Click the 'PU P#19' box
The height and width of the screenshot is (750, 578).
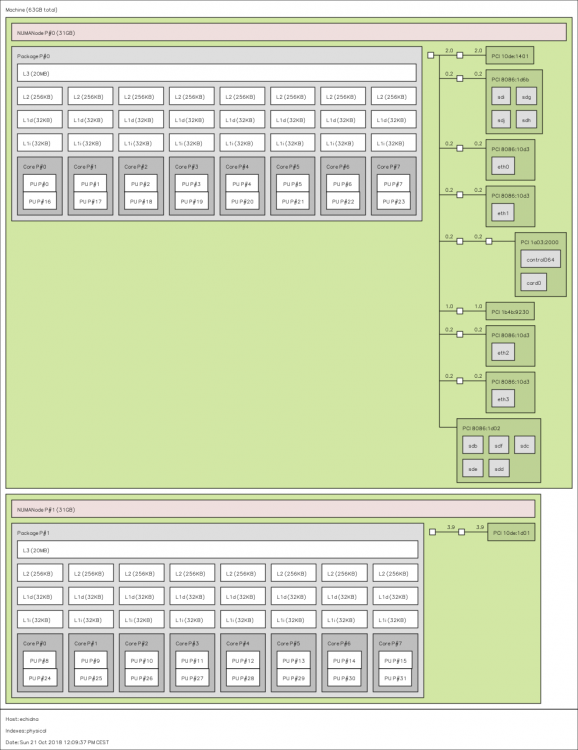[x=191, y=201]
